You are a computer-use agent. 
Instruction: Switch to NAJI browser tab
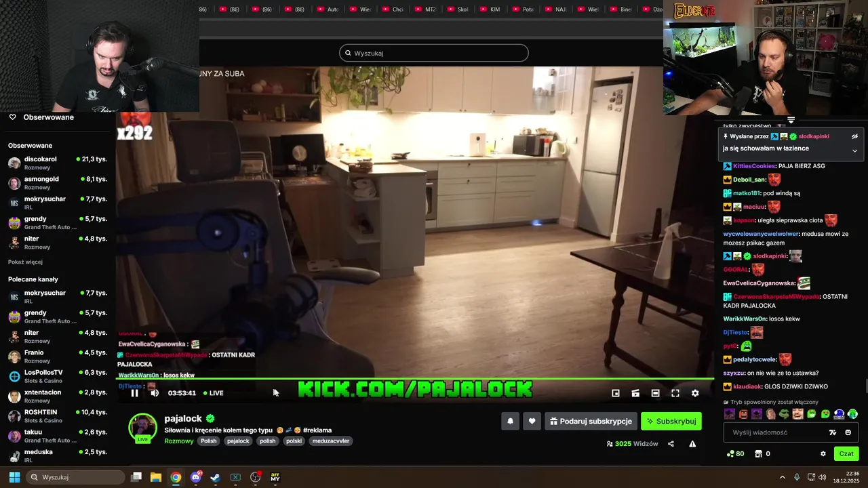pos(554,9)
